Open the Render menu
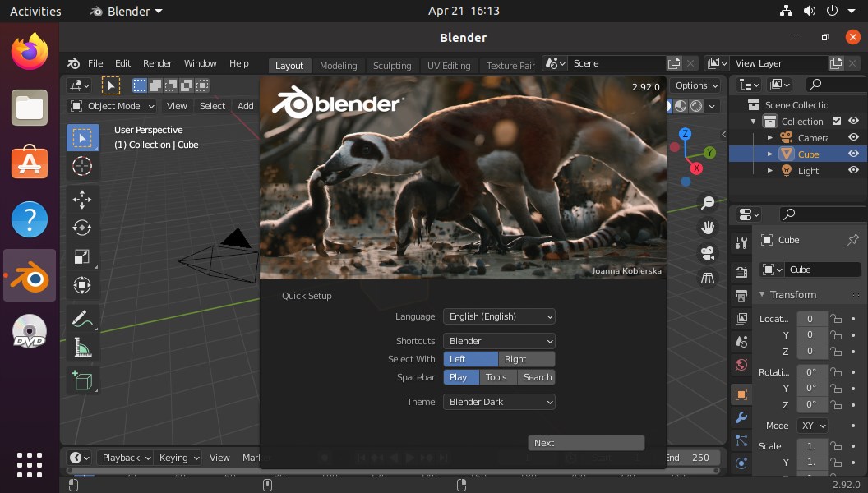The image size is (868, 493). coord(157,63)
